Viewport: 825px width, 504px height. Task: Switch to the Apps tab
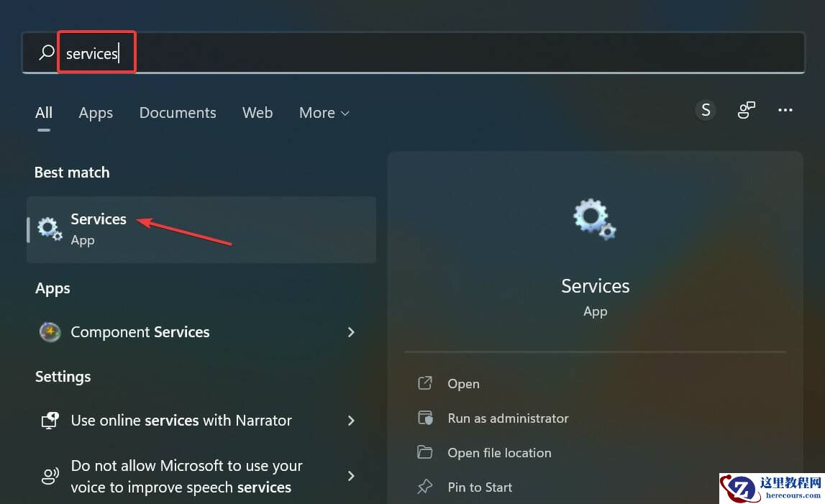95,113
